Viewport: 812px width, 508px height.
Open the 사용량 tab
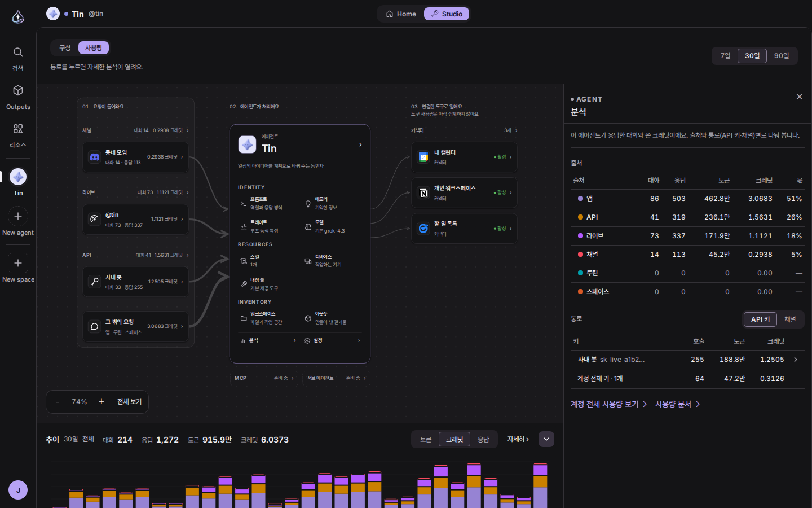pos(94,48)
